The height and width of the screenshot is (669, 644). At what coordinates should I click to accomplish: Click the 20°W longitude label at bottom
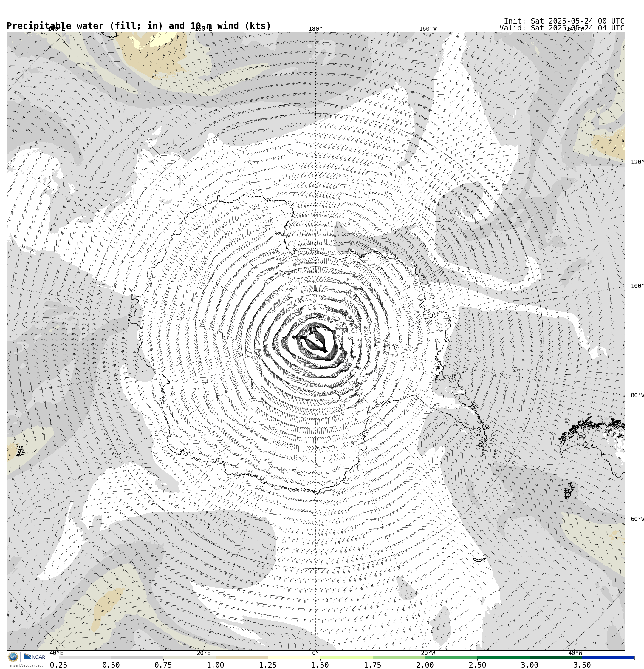click(x=428, y=653)
